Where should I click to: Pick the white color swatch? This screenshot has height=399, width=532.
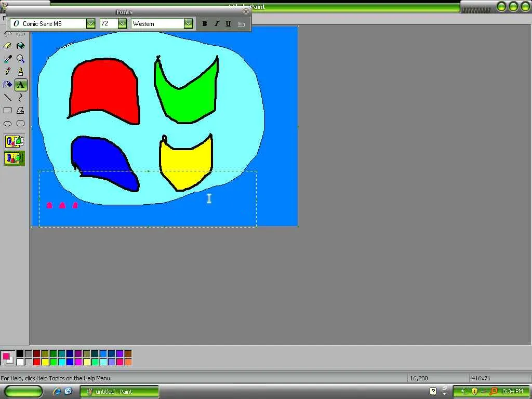coord(20,362)
